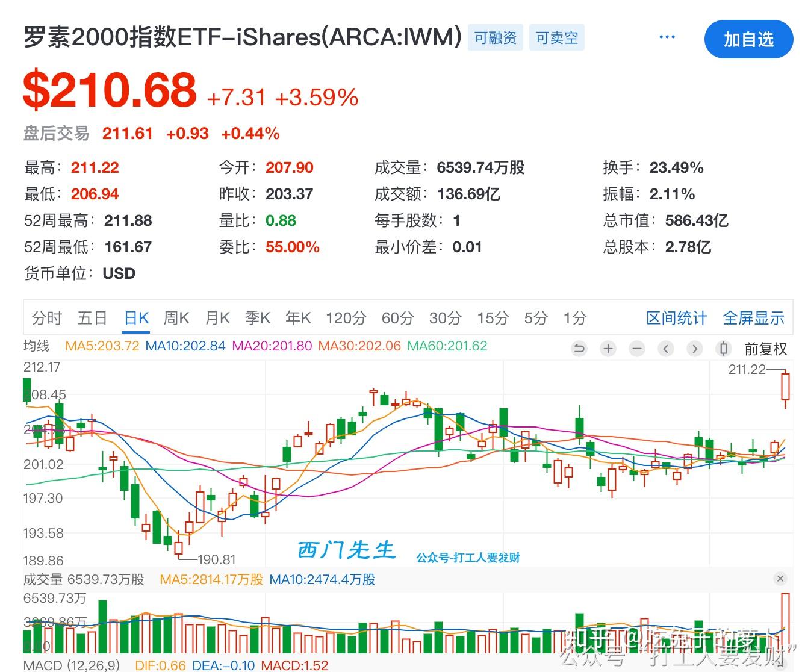Zoom out the chart with minus icon
The width and height of the screenshot is (802, 672).
(637, 348)
